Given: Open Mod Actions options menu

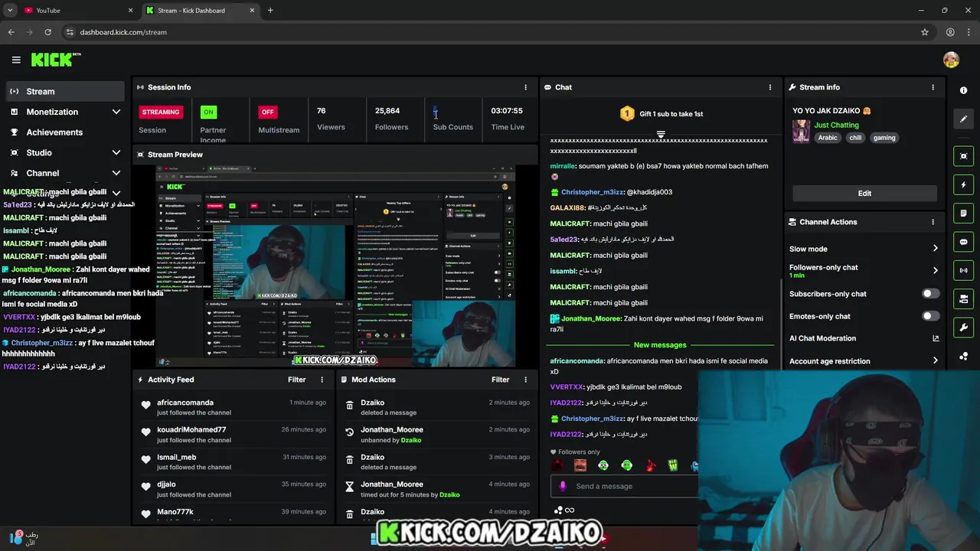Looking at the screenshot, I should coord(525,380).
